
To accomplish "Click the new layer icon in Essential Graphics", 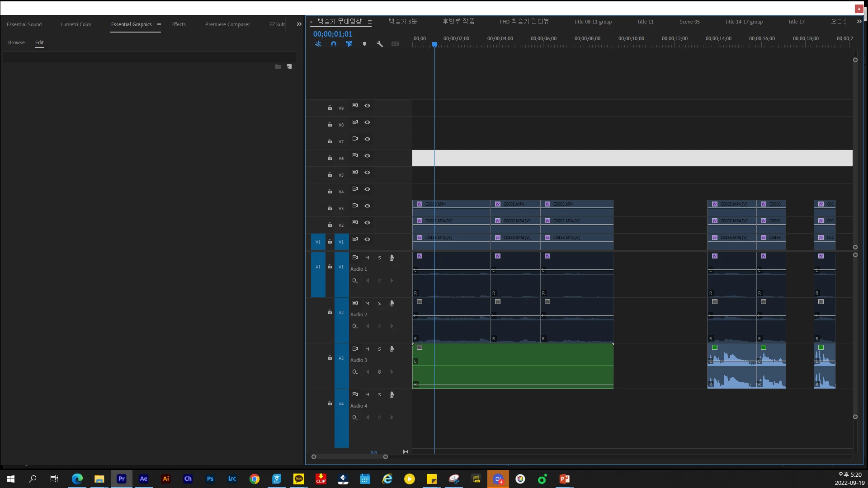I will click(x=289, y=66).
